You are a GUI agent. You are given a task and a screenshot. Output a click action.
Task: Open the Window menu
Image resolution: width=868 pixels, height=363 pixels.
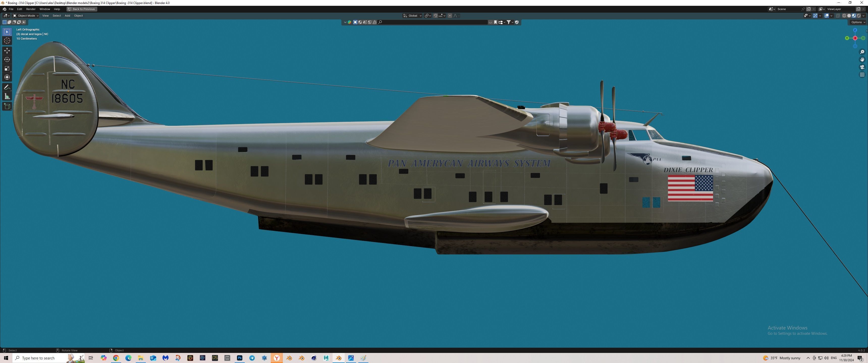(x=44, y=9)
